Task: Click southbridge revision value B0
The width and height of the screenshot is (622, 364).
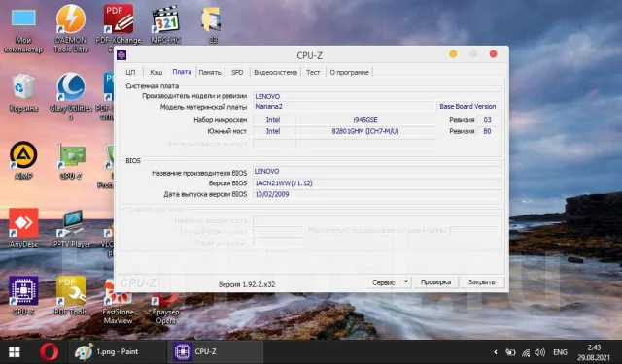Action: [x=488, y=131]
